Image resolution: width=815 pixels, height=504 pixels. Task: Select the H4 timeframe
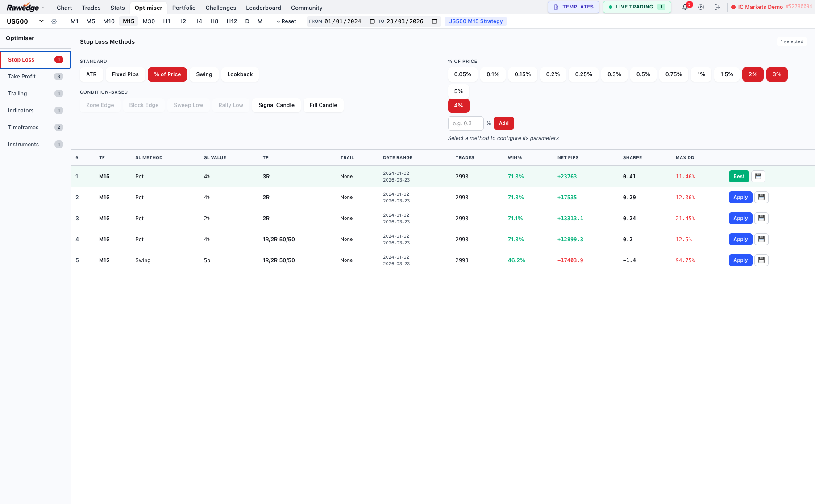pyautogui.click(x=198, y=21)
